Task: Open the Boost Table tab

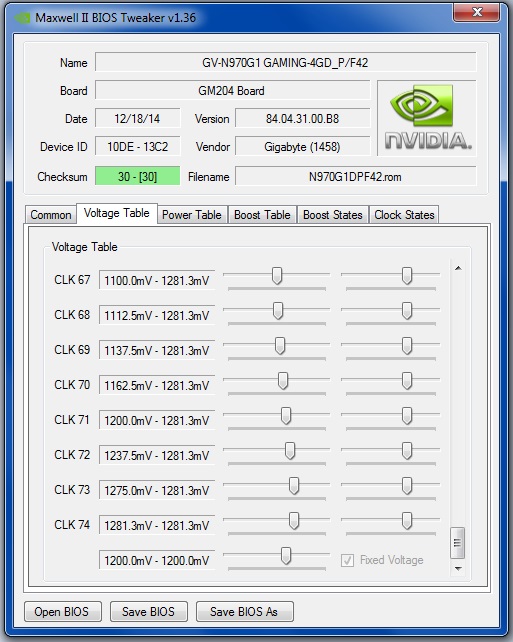Action: click(x=262, y=215)
